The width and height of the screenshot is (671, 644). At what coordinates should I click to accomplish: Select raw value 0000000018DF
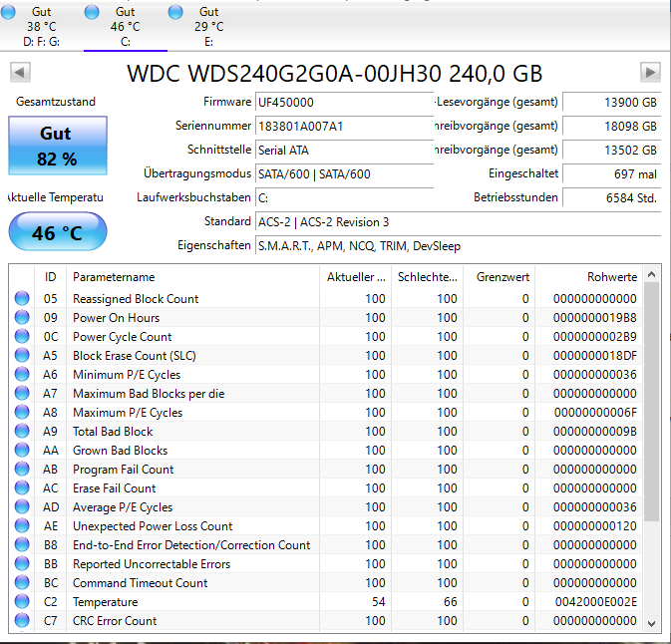tap(595, 356)
